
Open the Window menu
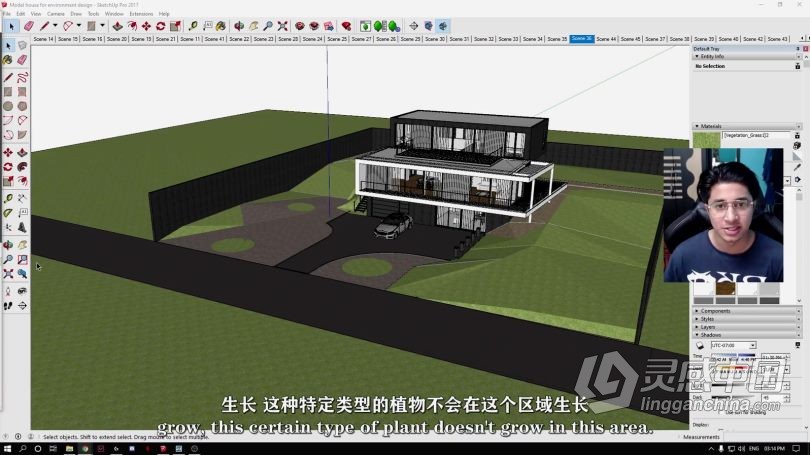point(114,14)
